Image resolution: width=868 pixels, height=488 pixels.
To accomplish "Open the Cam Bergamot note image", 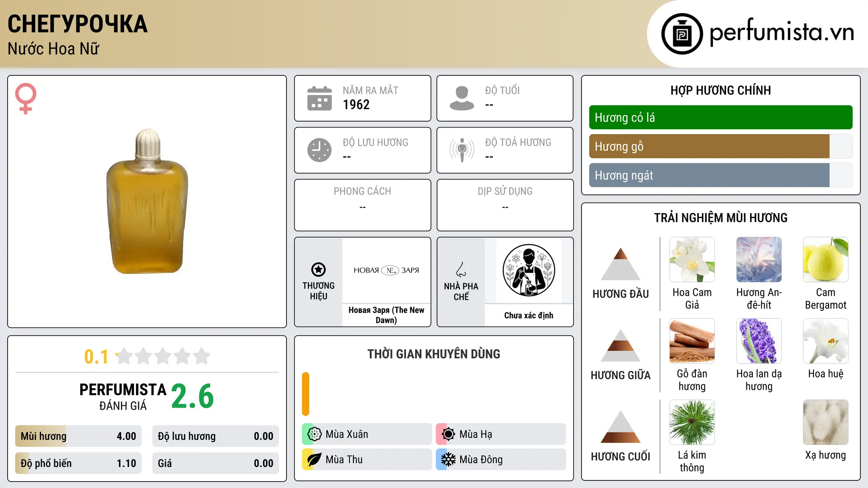I will pos(826,260).
